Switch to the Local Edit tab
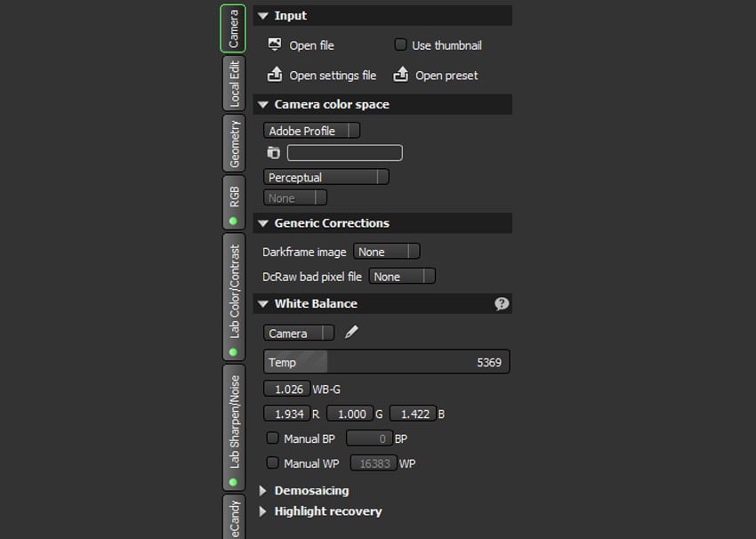The image size is (756, 539). click(234, 84)
